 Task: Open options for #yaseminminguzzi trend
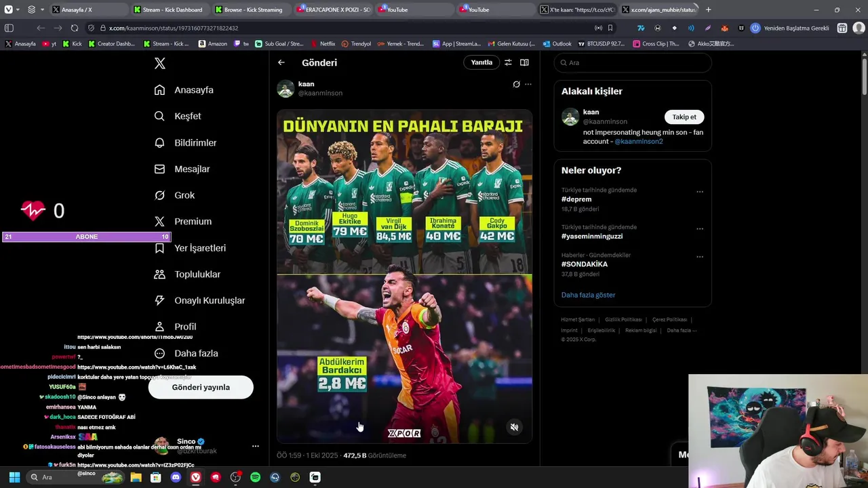(700, 229)
